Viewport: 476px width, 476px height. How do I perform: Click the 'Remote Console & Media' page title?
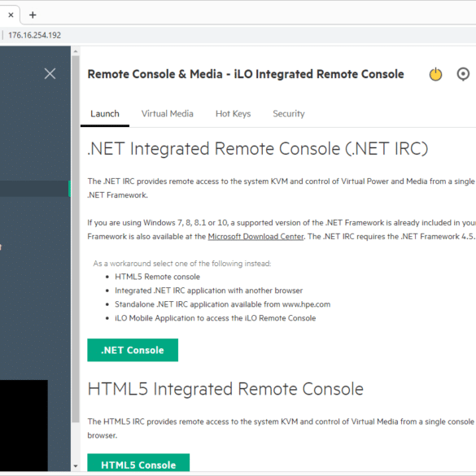pyautogui.click(x=246, y=74)
